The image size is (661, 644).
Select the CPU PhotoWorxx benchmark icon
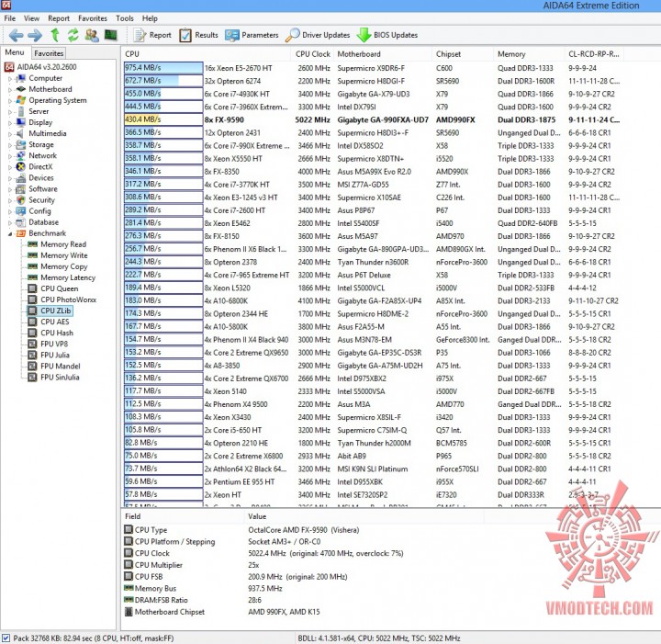pyautogui.click(x=32, y=299)
